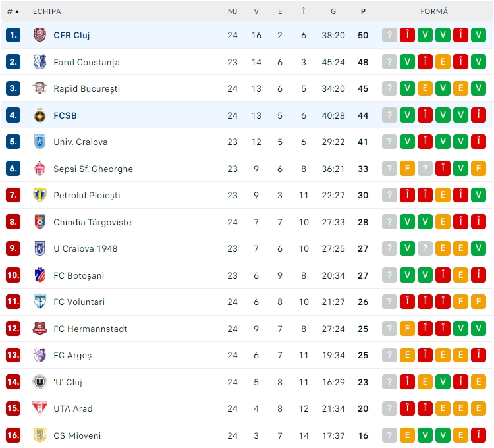This screenshot has height=448, width=494.
Task: Click the FCSB star crest icon
Action: 40,115
